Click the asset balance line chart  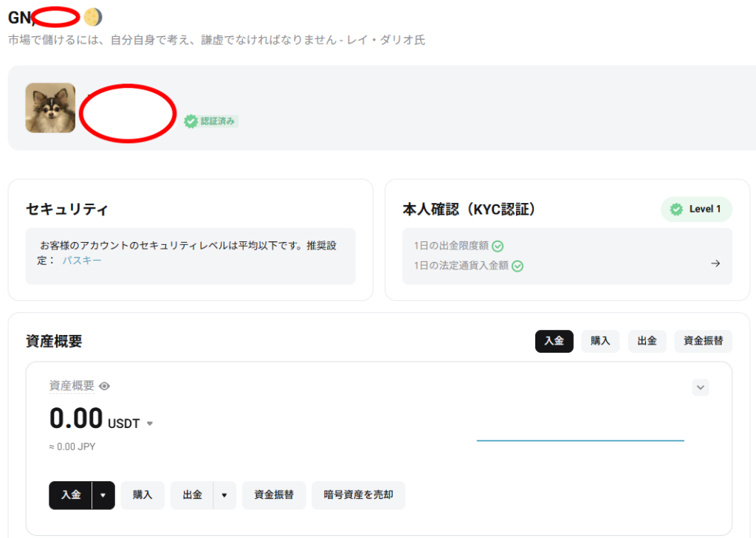(x=580, y=440)
